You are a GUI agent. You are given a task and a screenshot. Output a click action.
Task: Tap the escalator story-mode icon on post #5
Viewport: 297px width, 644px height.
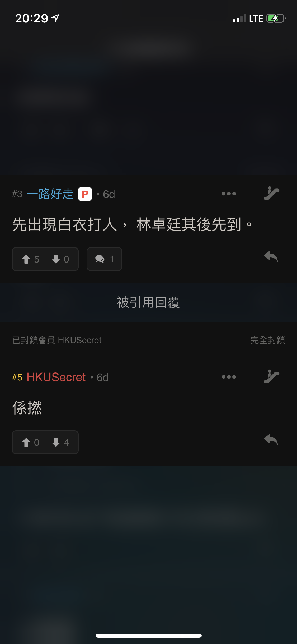coord(271,376)
